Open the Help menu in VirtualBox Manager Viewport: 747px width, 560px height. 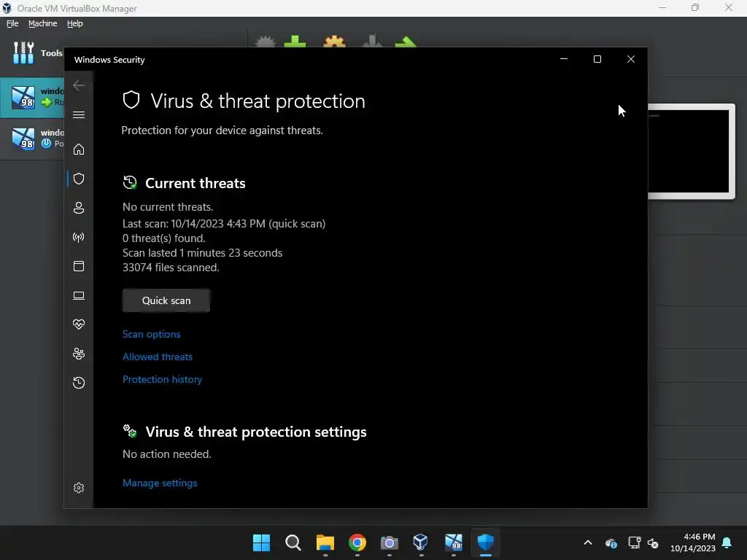click(75, 23)
